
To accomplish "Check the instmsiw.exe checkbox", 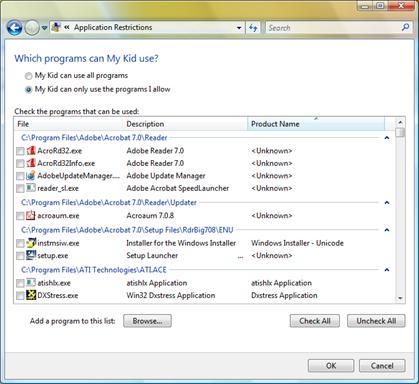I will point(20,243).
